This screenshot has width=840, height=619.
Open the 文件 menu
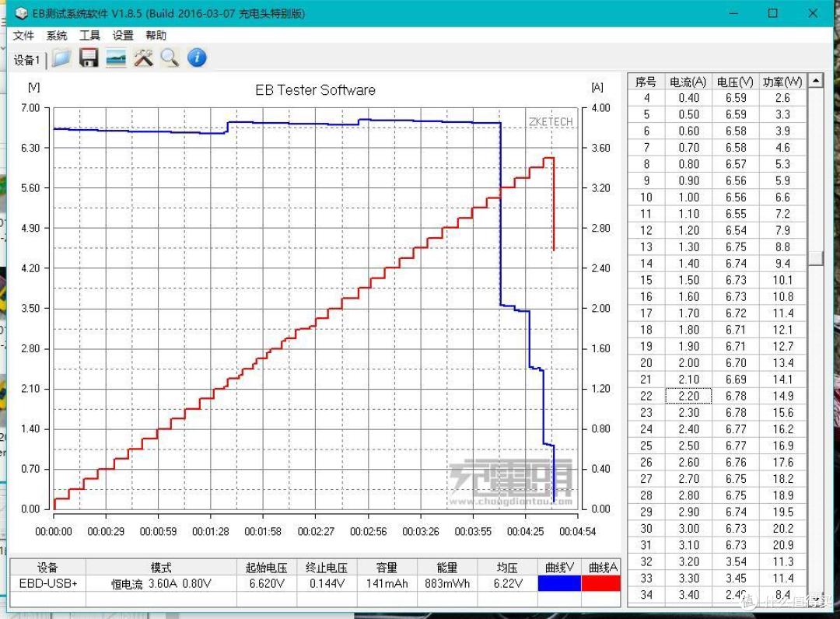pyautogui.click(x=23, y=35)
